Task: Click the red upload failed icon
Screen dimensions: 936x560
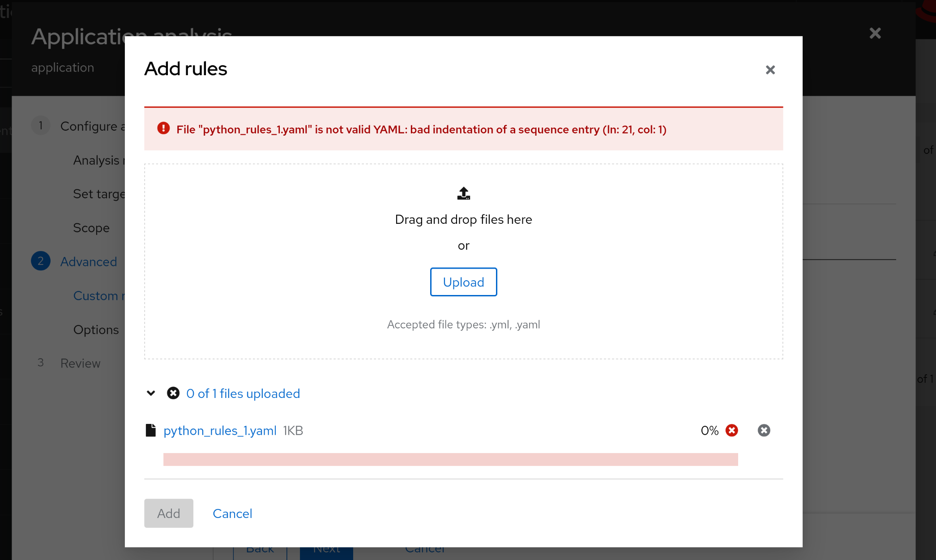Action: pos(731,430)
